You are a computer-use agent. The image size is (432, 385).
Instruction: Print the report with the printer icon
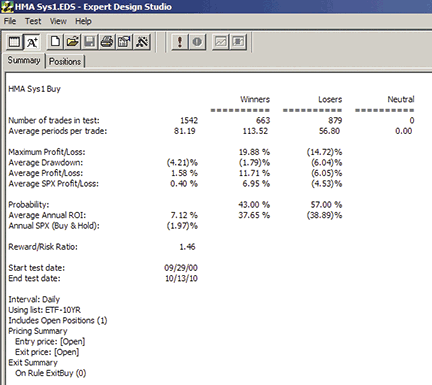[107, 42]
